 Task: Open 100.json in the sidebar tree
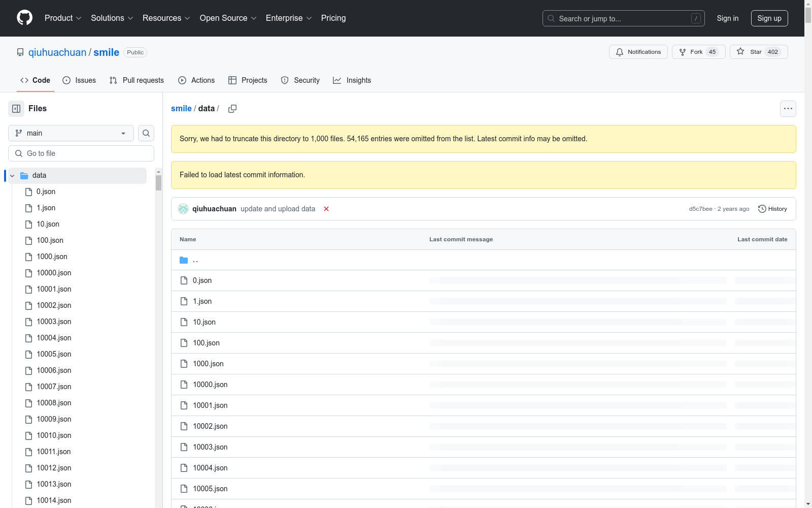(x=50, y=240)
